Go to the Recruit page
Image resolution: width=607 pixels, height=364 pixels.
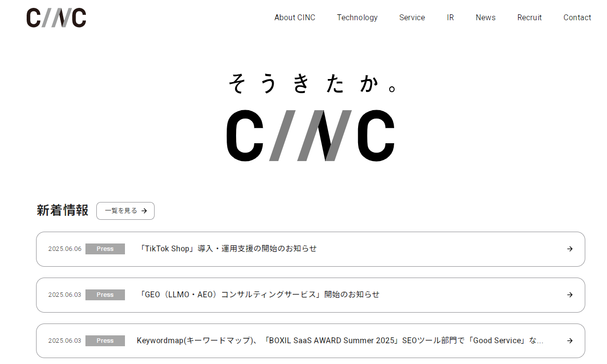click(x=529, y=18)
